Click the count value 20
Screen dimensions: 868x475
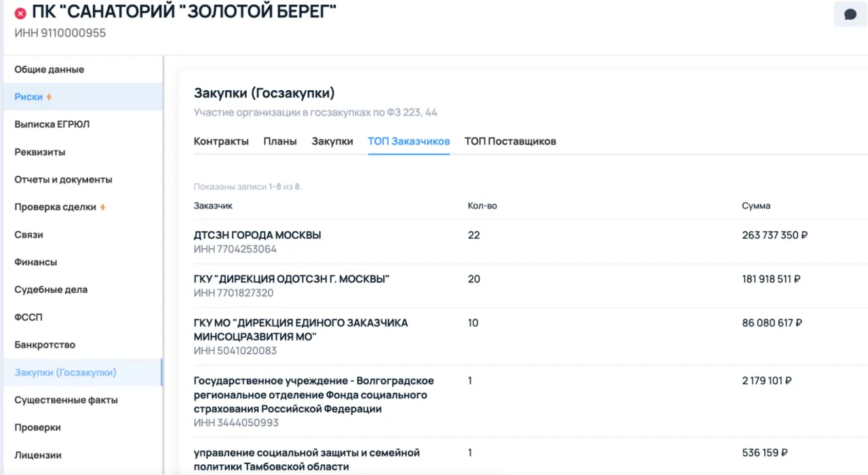point(474,279)
